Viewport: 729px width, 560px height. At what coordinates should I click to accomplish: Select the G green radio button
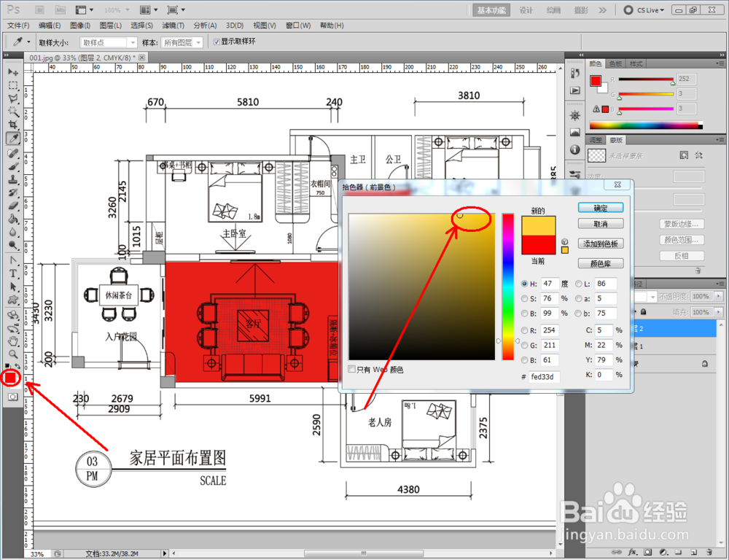(x=524, y=345)
